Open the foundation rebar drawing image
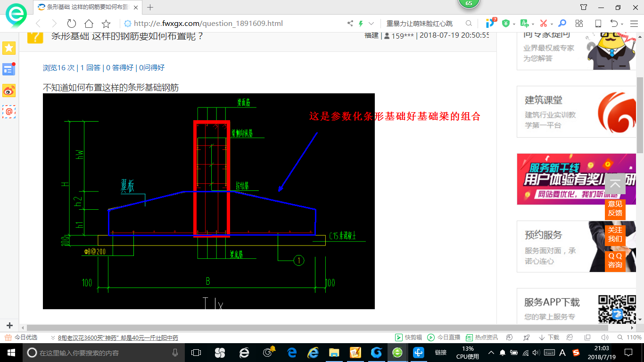 [x=209, y=201]
